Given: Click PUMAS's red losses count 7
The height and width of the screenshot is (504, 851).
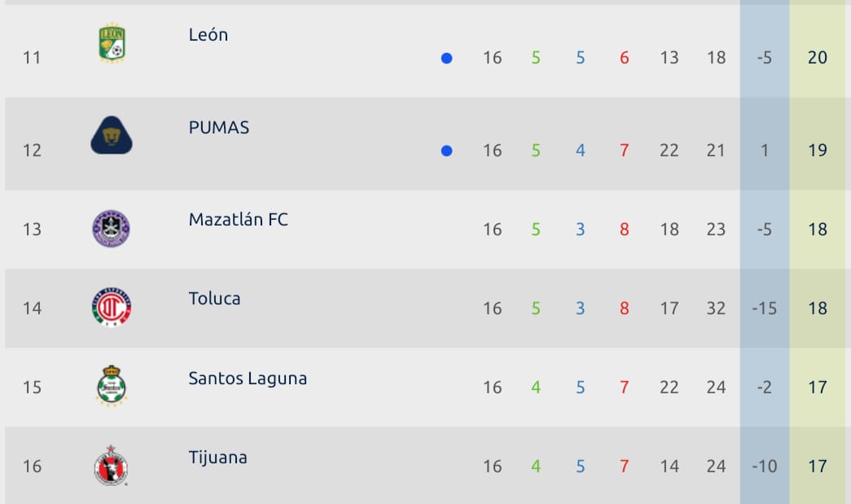Looking at the screenshot, I should click(625, 151).
